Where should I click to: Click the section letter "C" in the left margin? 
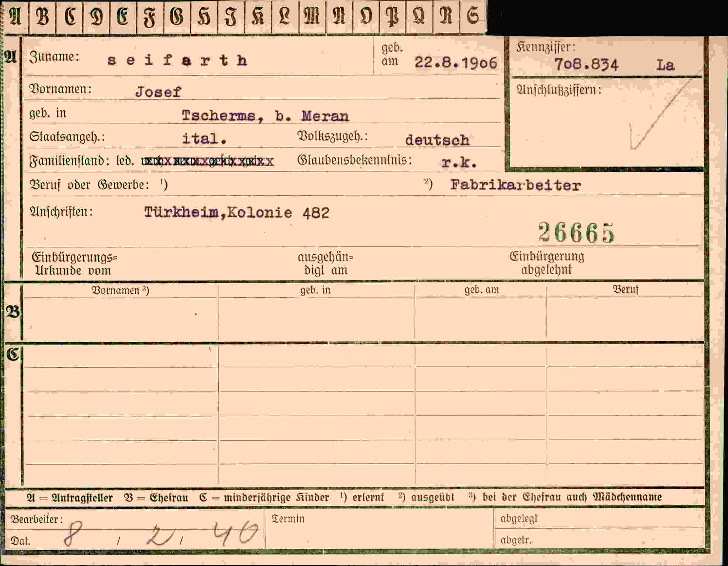tap(13, 354)
